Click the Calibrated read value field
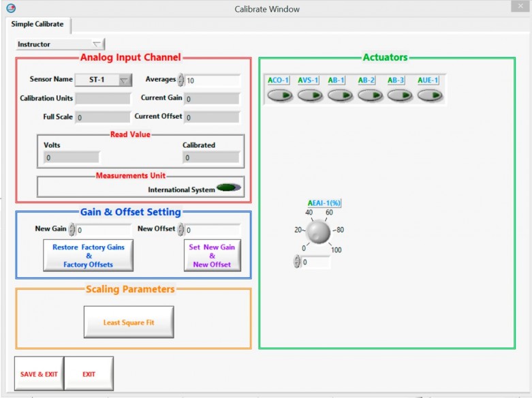The height and width of the screenshot is (398, 532). click(211, 157)
